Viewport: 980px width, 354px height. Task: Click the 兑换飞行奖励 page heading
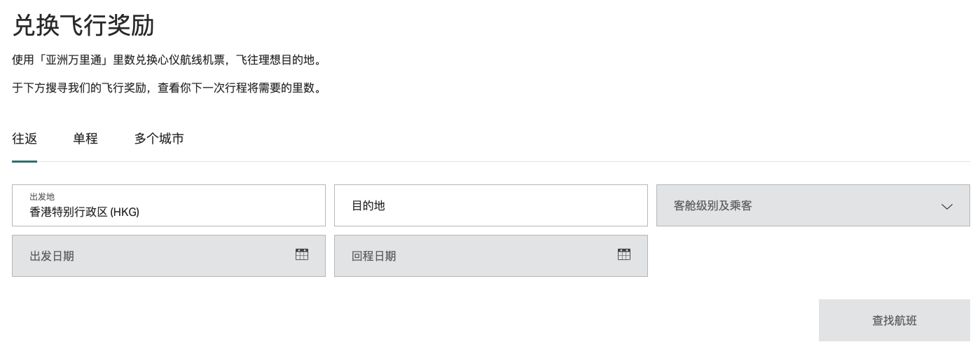click(83, 25)
